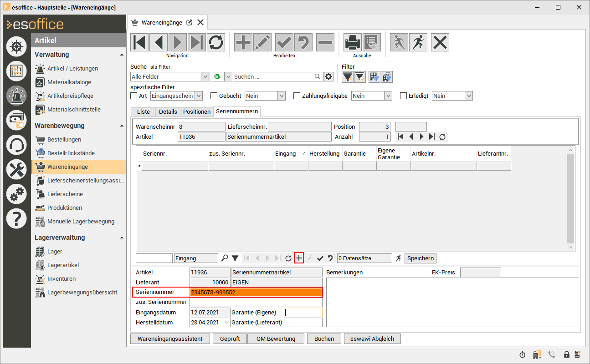Refresh data with large circular arrows icon
Image resolution: width=590 pixels, height=364 pixels.
pos(216,42)
